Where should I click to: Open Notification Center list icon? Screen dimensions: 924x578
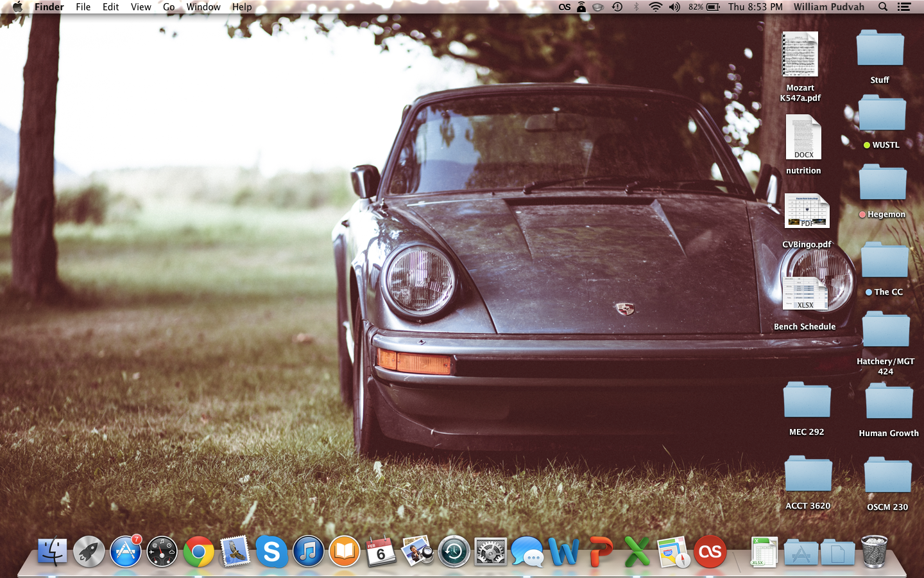click(904, 7)
